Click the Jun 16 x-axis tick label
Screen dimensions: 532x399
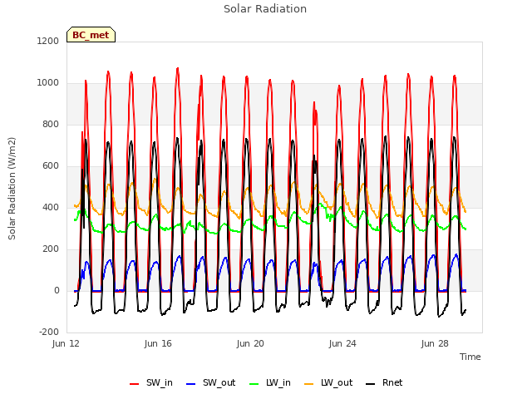coord(158,343)
